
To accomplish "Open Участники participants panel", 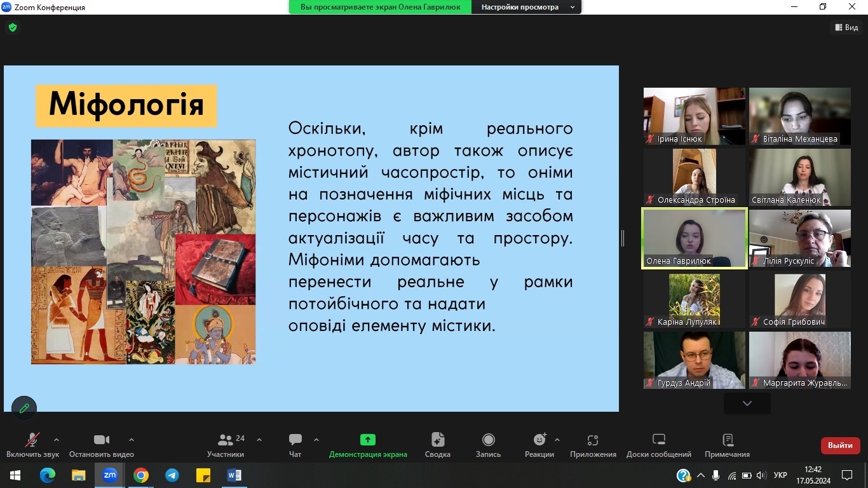I will [x=226, y=445].
